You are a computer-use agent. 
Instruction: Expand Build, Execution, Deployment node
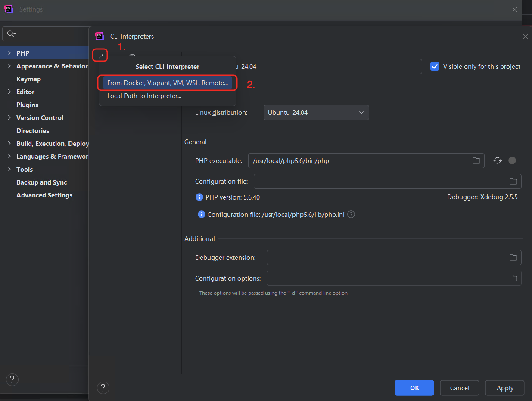point(9,143)
